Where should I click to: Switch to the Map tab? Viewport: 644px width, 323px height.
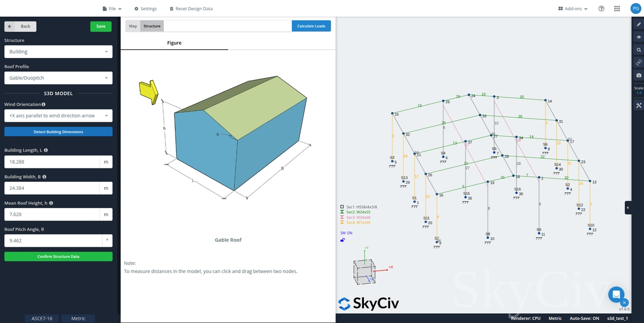133,26
